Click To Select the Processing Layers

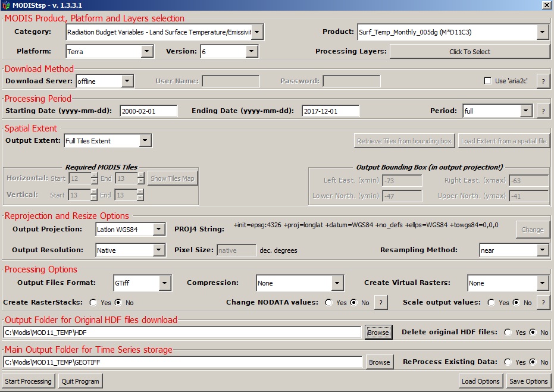pos(470,51)
